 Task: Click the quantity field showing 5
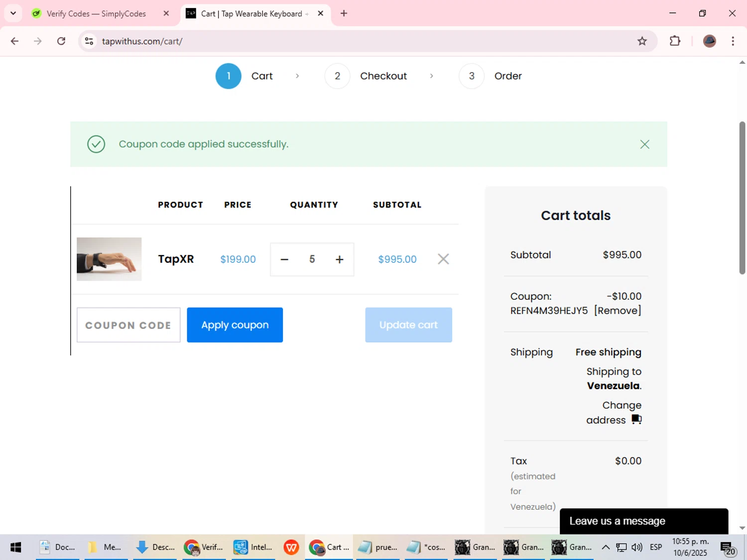[x=312, y=259]
